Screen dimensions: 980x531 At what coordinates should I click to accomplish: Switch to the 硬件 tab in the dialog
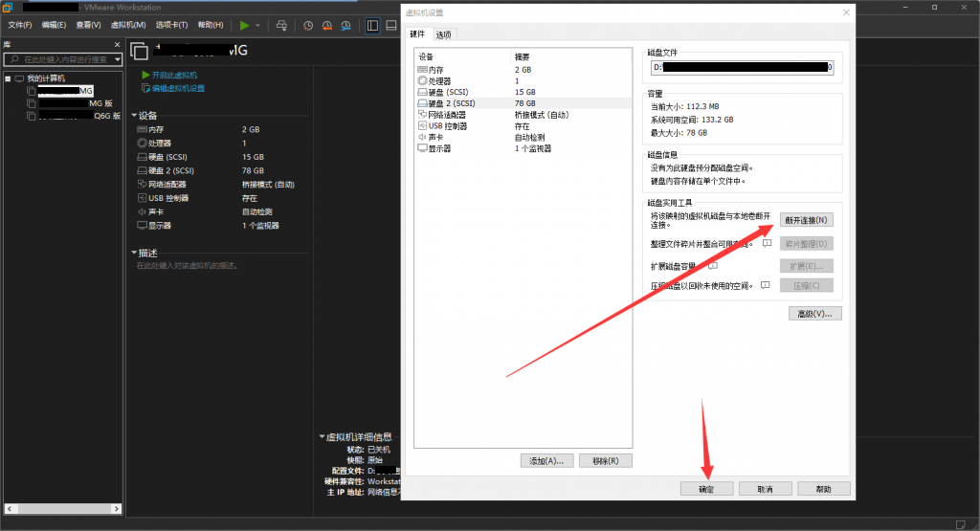[417, 34]
